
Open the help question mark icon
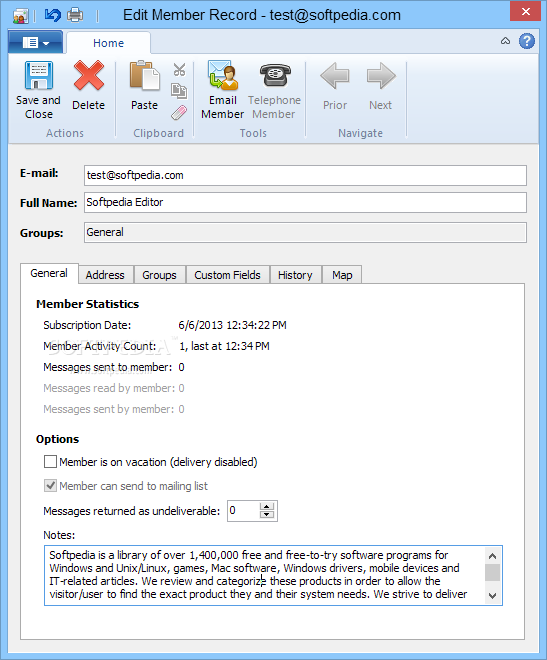(526, 41)
